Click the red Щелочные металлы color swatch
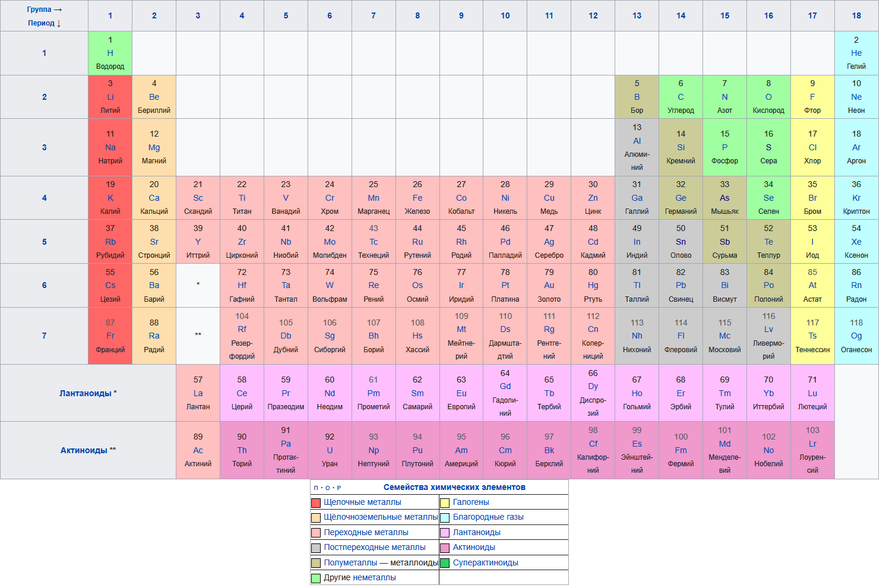Viewport: 883px width, 588px height. 316,502
